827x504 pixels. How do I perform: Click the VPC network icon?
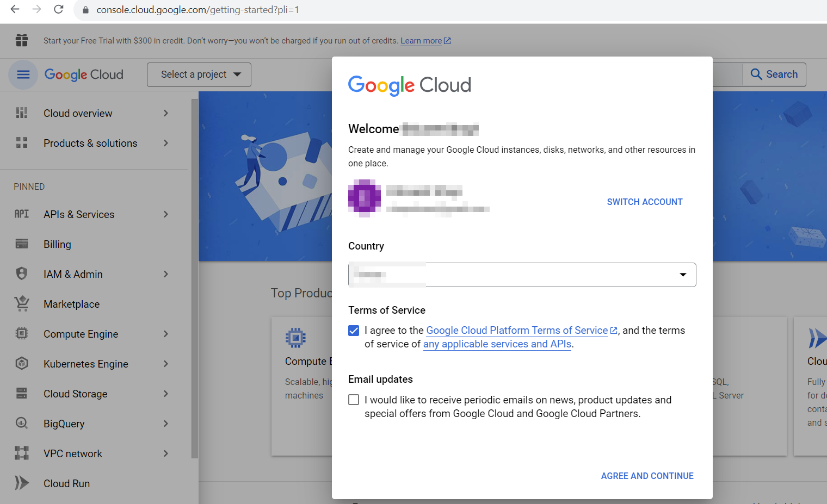[x=22, y=453]
